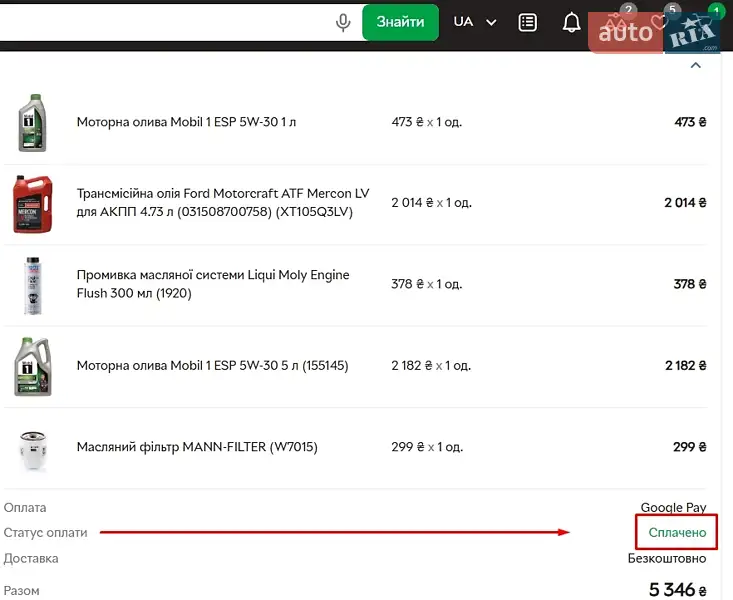This screenshot has width=733, height=600.
Task: Click the 2 182 ₴ line total price
Action: tap(685, 365)
